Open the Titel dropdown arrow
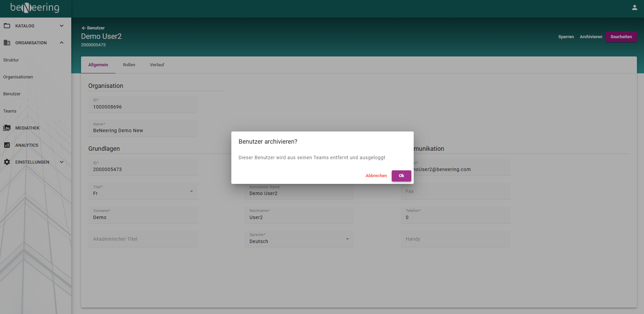 [x=191, y=191]
